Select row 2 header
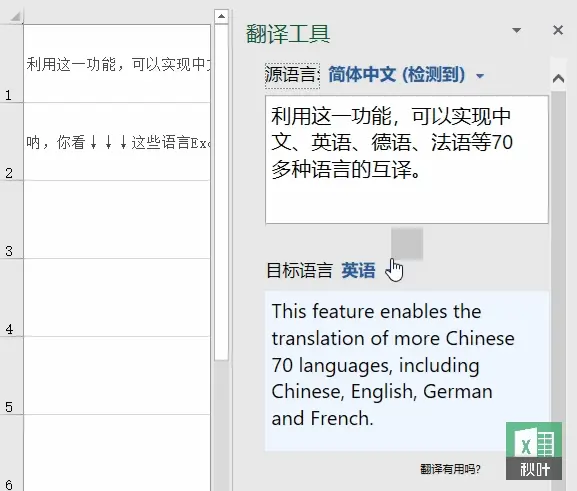 (11, 142)
